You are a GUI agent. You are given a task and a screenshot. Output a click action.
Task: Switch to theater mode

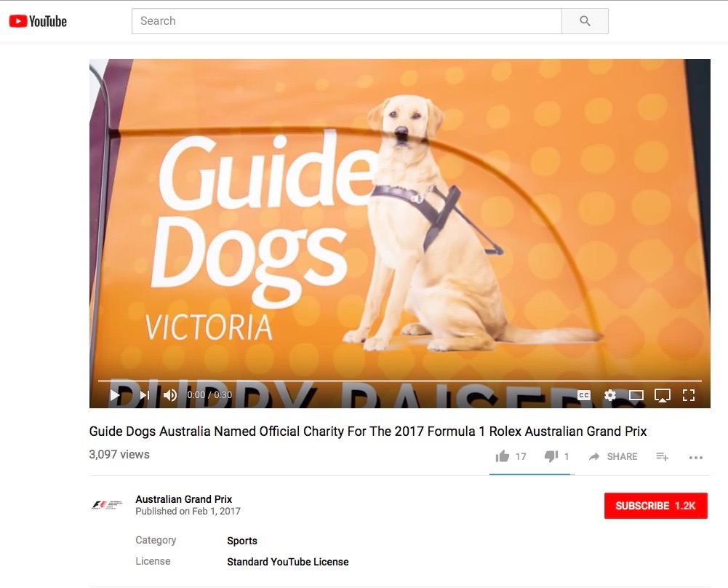(636, 395)
